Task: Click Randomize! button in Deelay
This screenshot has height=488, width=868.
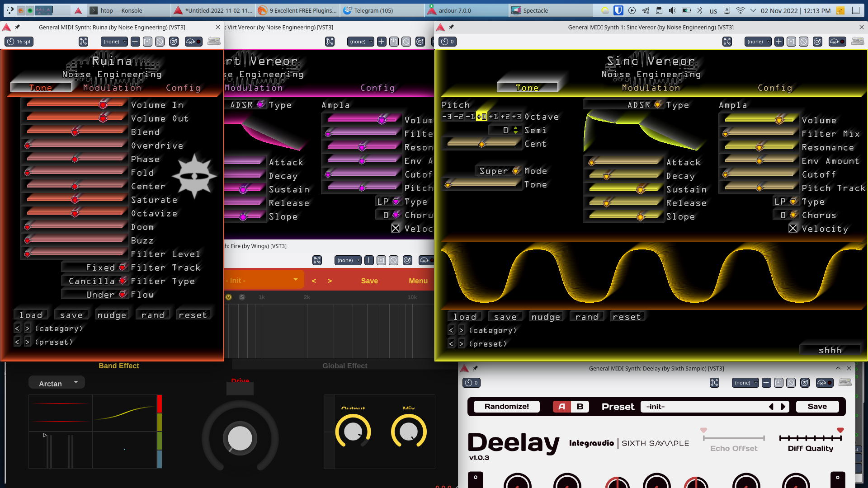Action: (507, 406)
